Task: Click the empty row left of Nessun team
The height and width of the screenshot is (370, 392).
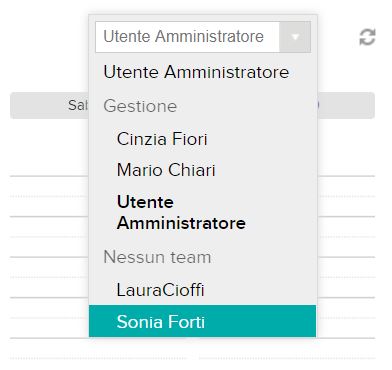Action: tap(49, 257)
